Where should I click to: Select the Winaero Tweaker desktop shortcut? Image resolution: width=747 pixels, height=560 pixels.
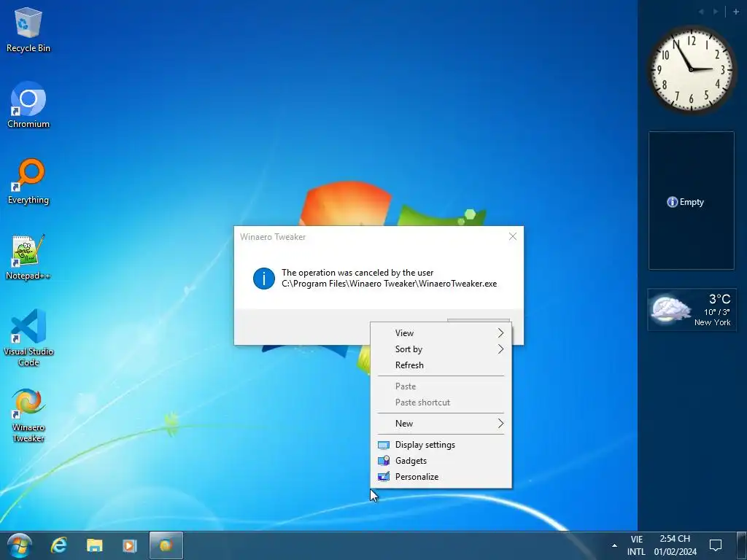click(28, 415)
